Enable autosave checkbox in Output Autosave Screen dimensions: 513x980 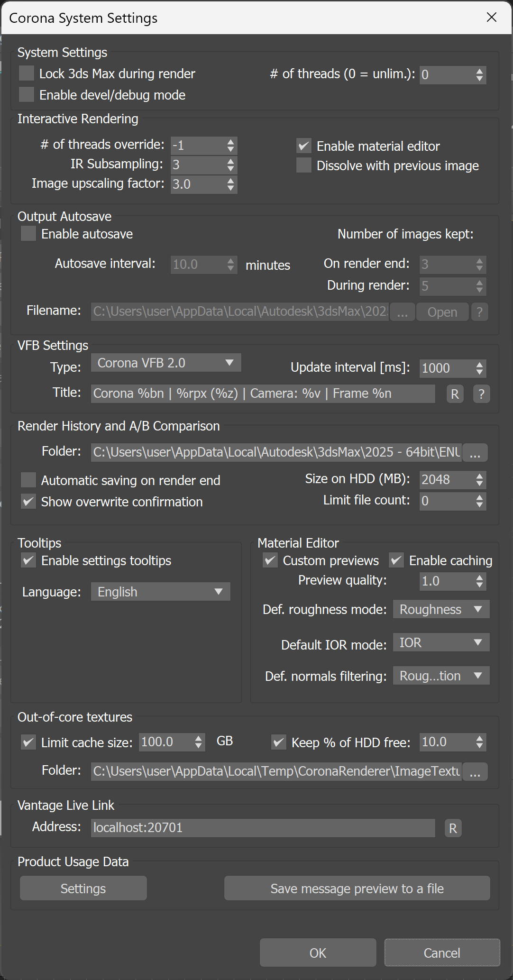tap(28, 234)
